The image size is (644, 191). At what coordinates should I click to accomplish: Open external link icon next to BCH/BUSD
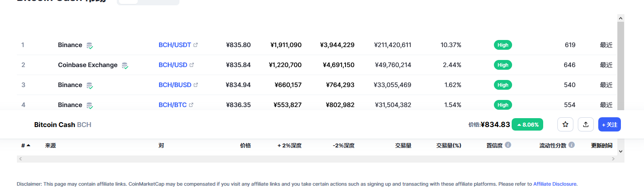[x=195, y=85]
